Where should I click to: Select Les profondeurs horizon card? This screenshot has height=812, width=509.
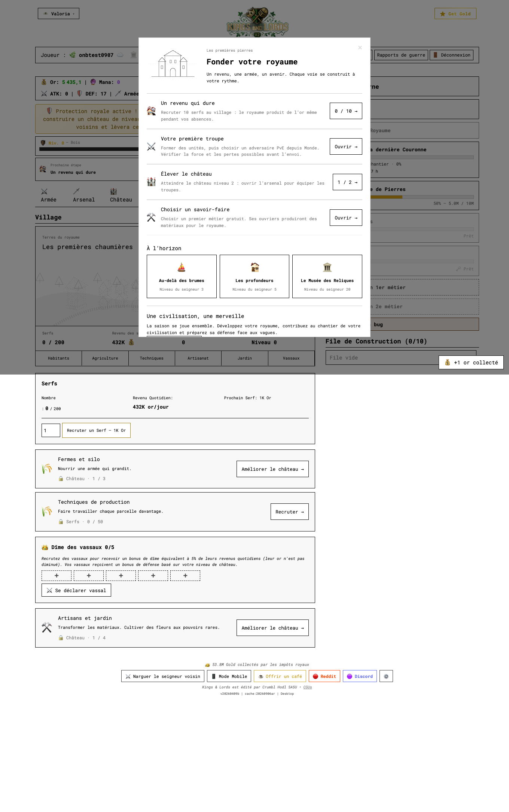coord(254,276)
